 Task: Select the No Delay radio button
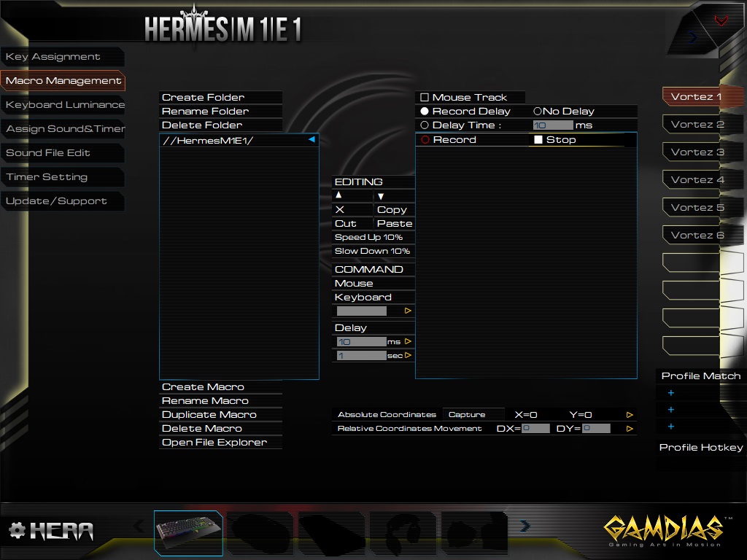tap(538, 111)
